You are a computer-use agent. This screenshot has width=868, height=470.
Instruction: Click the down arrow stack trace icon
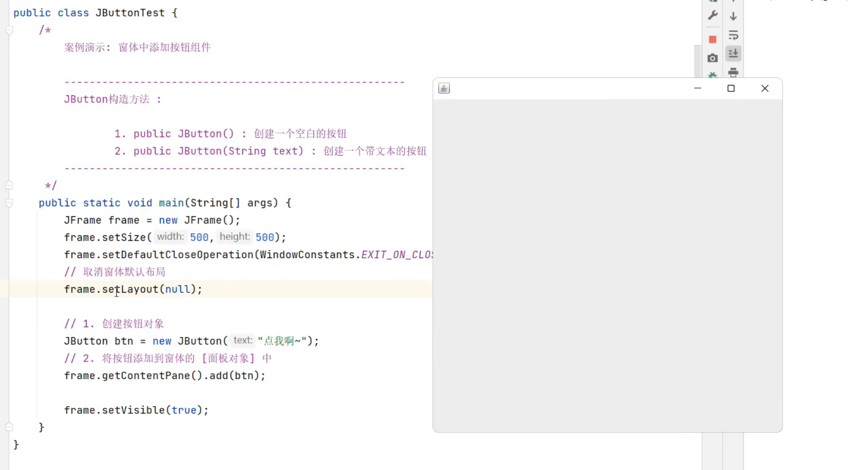pyautogui.click(x=733, y=16)
